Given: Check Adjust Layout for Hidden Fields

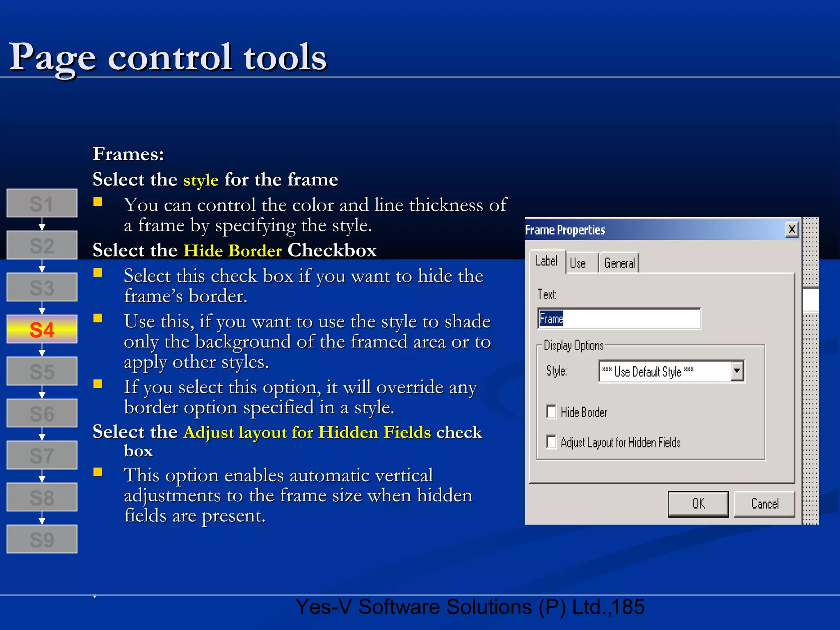Looking at the screenshot, I should [552, 442].
